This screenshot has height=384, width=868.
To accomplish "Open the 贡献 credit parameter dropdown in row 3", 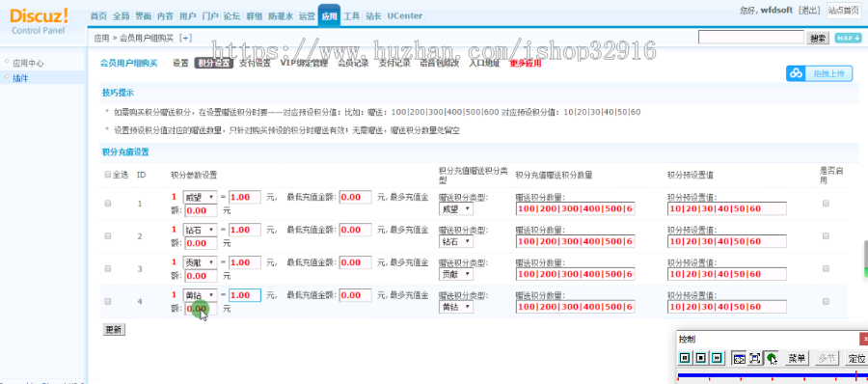I will pyautogui.click(x=200, y=262).
